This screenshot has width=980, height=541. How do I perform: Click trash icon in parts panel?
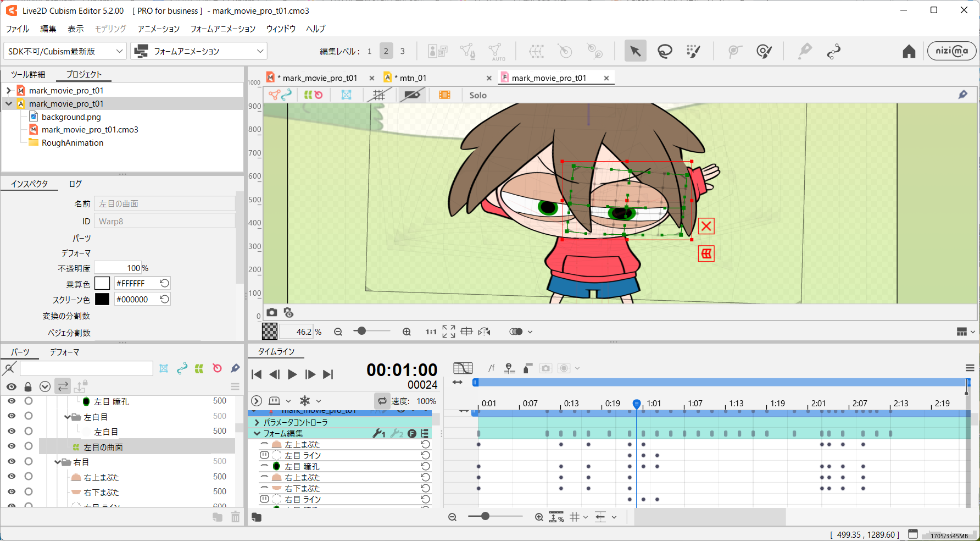[235, 517]
